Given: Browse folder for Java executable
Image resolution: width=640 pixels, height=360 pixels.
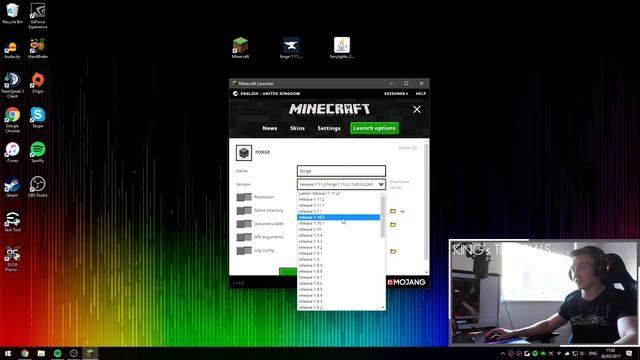Looking at the screenshot, I should [393, 224].
